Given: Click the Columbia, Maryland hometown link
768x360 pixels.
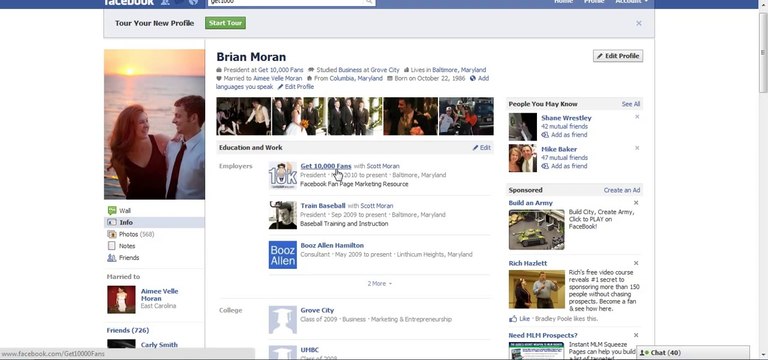Looking at the screenshot, I should point(356,78).
